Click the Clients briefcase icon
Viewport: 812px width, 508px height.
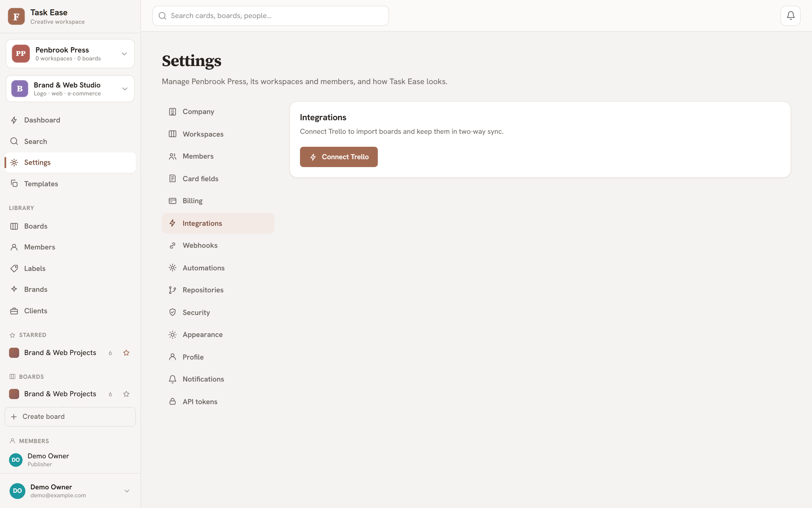coord(14,311)
